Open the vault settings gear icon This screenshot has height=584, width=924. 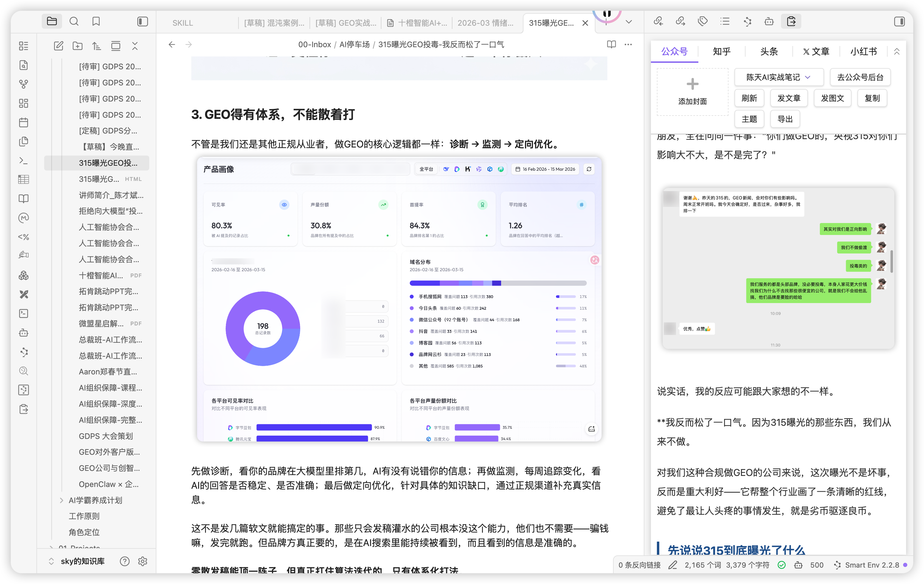143,561
